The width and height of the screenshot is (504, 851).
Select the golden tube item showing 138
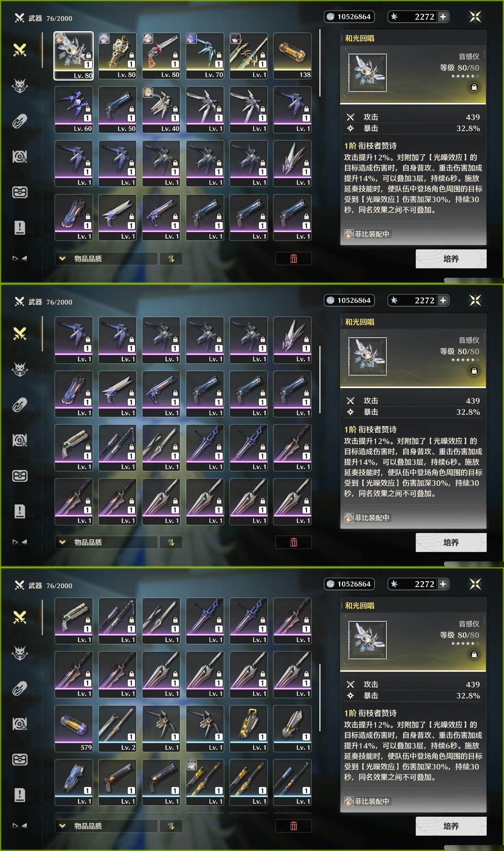[x=292, y=56]
